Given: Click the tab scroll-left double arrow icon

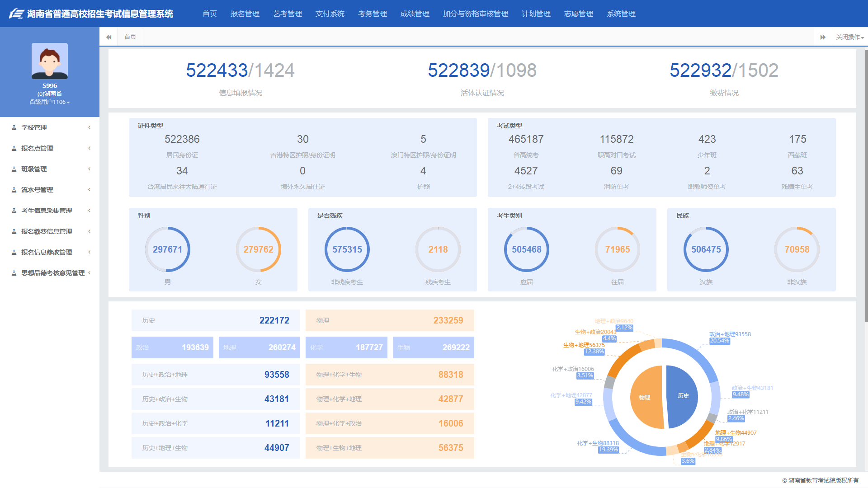Looking at the screenshot, I should click(x=108, y=37).
